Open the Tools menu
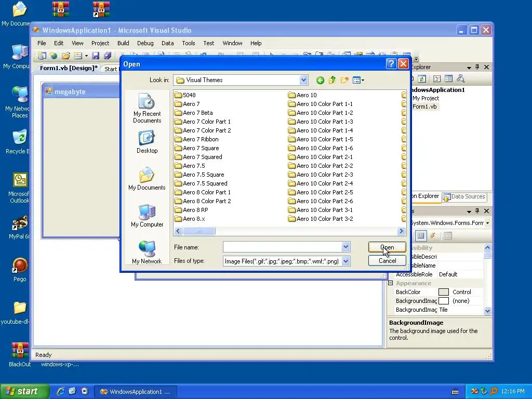The image size is (532, 399). click(188, 43)
